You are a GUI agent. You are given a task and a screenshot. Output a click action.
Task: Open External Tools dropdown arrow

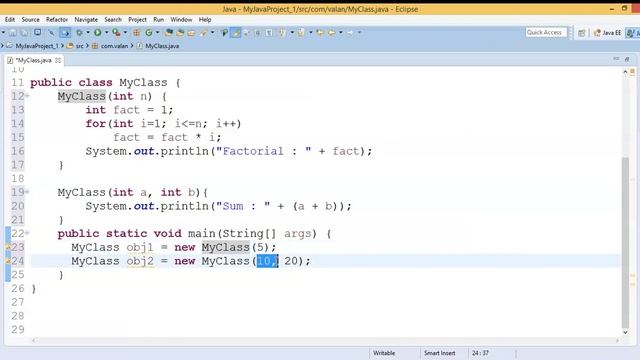point(125,32)
